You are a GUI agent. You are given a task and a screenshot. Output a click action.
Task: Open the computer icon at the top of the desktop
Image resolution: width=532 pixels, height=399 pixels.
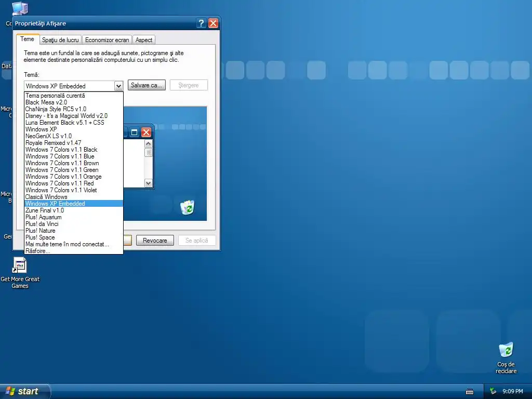tap(20, 8)
